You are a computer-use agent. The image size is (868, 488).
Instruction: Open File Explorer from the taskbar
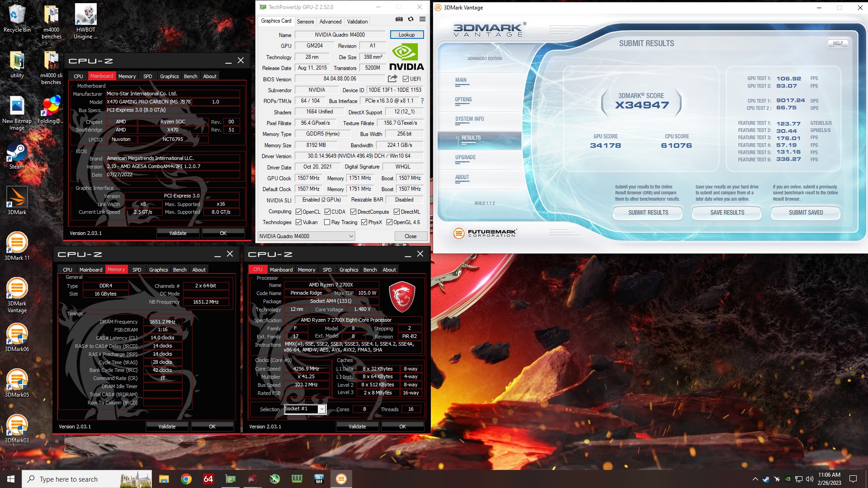point(164,479)
